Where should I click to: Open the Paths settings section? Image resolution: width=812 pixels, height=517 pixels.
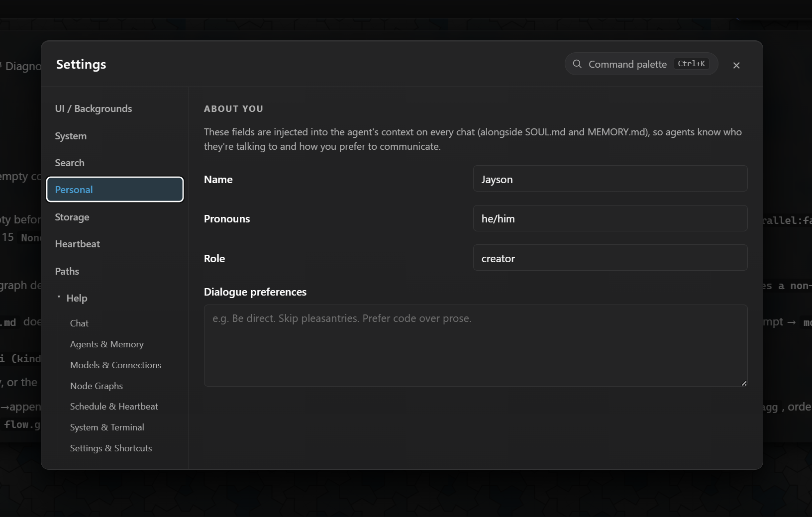(115, 271)
